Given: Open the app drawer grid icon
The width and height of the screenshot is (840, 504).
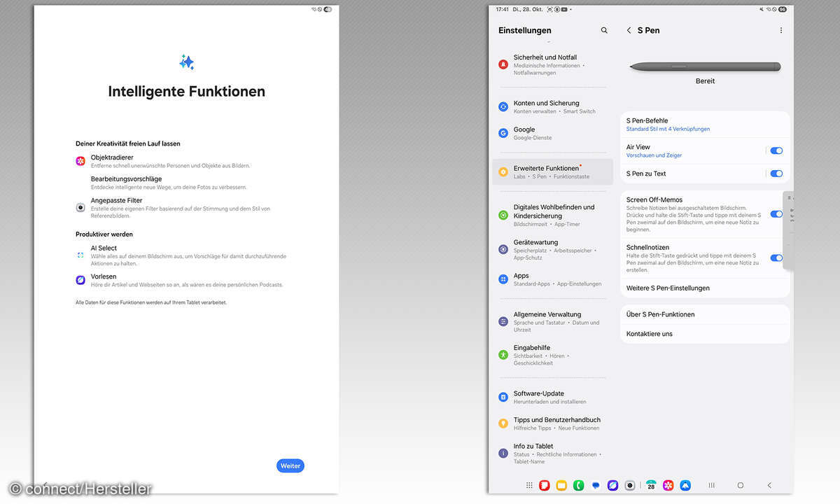Looking at the screenshot, I should (x=529, y=485).
